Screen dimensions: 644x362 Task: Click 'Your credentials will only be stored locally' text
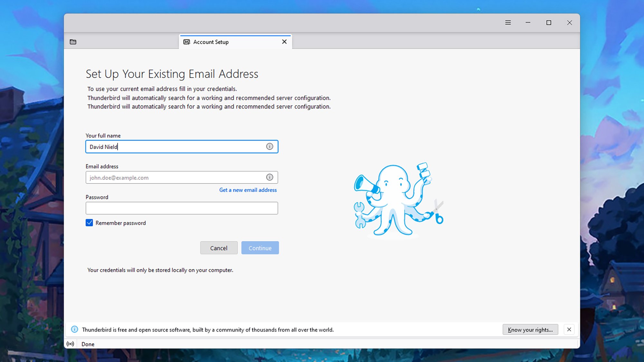click(160, 270)
